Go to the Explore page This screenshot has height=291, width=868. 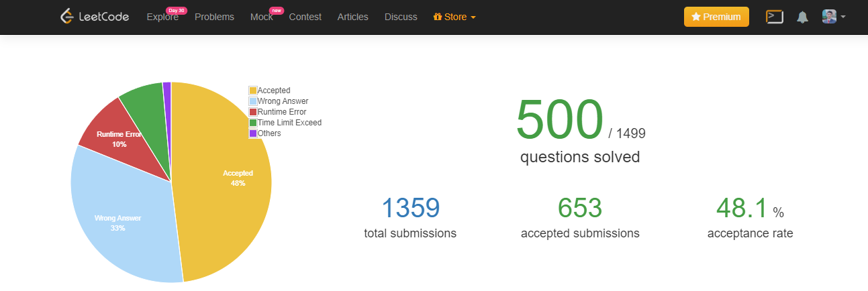tap(162, 17)
